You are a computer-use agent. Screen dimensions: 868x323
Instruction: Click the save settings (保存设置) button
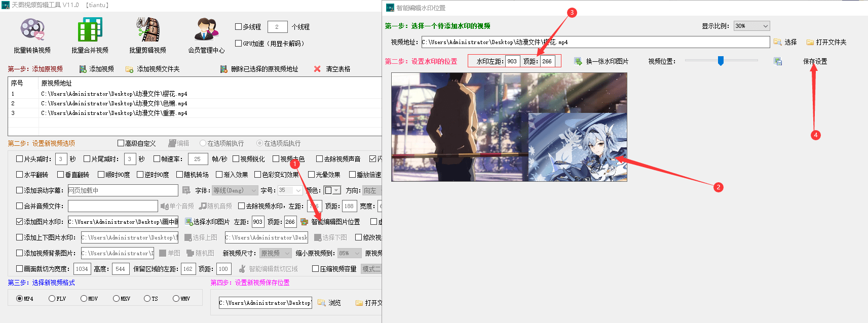(815, 61)
